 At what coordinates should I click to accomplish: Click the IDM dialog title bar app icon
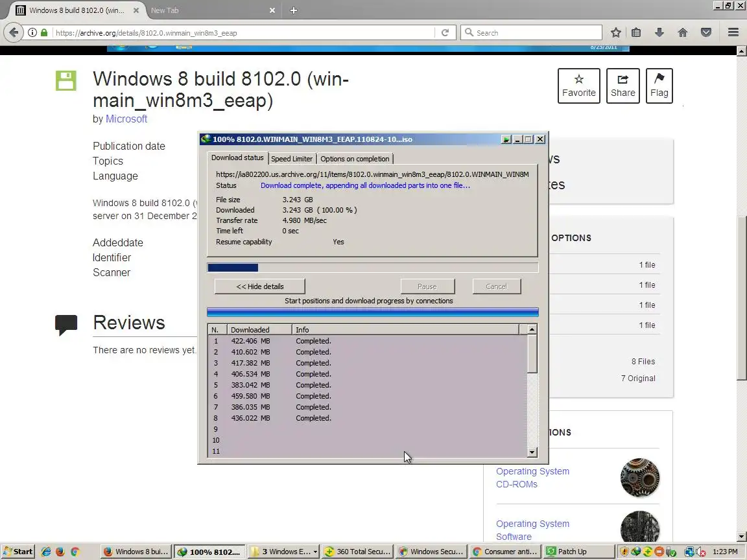click(x=206, y=139)
